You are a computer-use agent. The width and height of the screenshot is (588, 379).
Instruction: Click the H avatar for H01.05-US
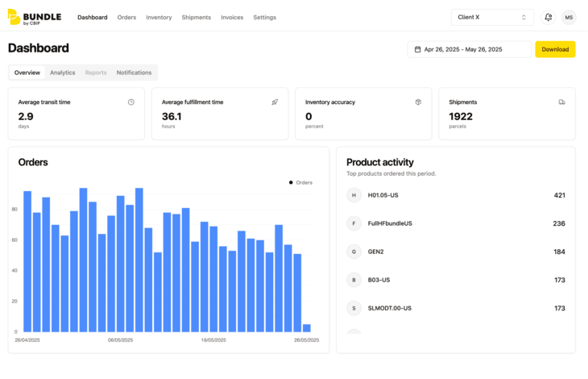point(354,195)
